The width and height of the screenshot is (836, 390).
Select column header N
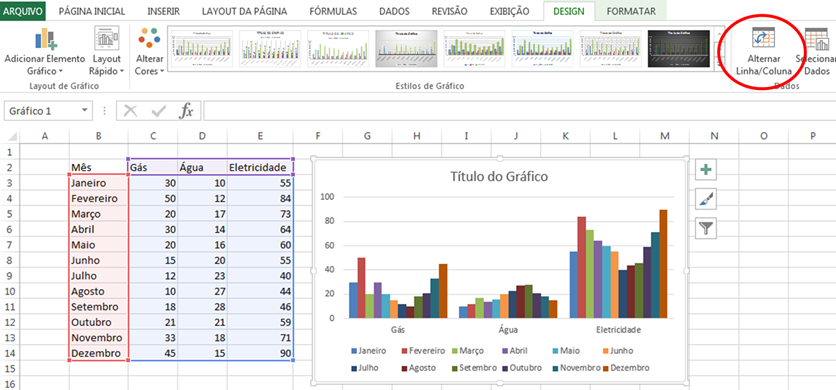[714, 137]
